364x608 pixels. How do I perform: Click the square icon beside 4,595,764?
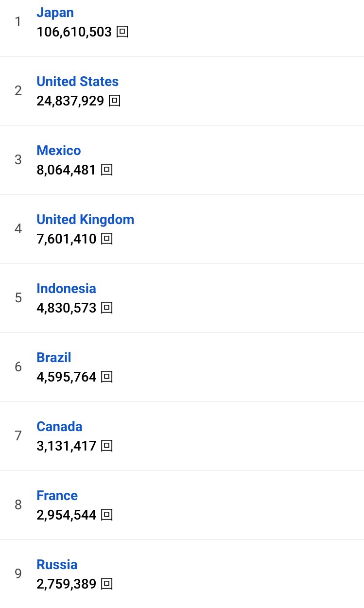coord(107,377)
